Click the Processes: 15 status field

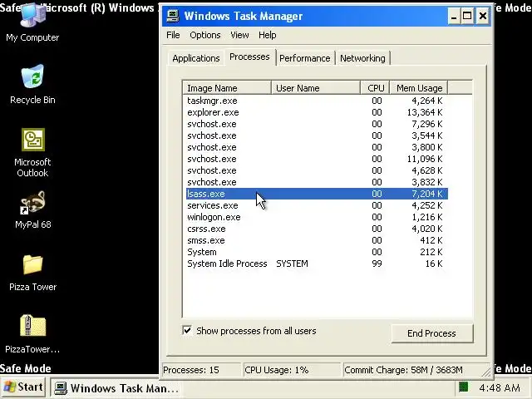click(x=201, y=370)
